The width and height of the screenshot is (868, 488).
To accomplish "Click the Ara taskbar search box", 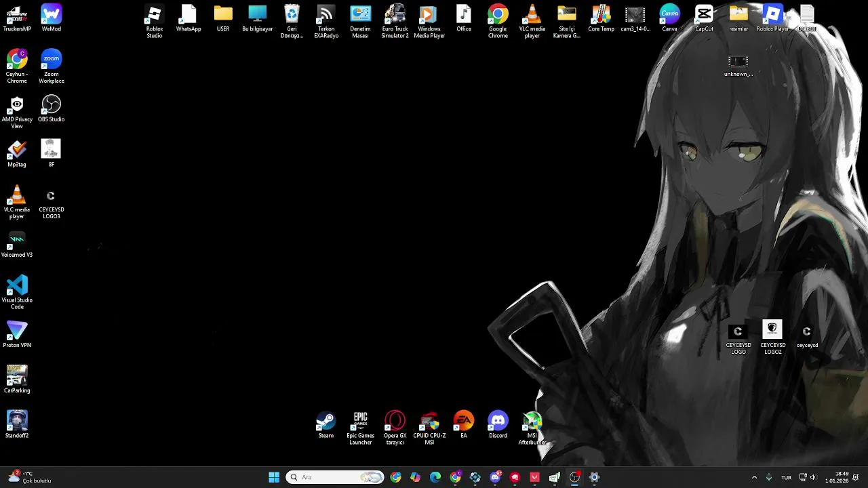I will (335, 477).
